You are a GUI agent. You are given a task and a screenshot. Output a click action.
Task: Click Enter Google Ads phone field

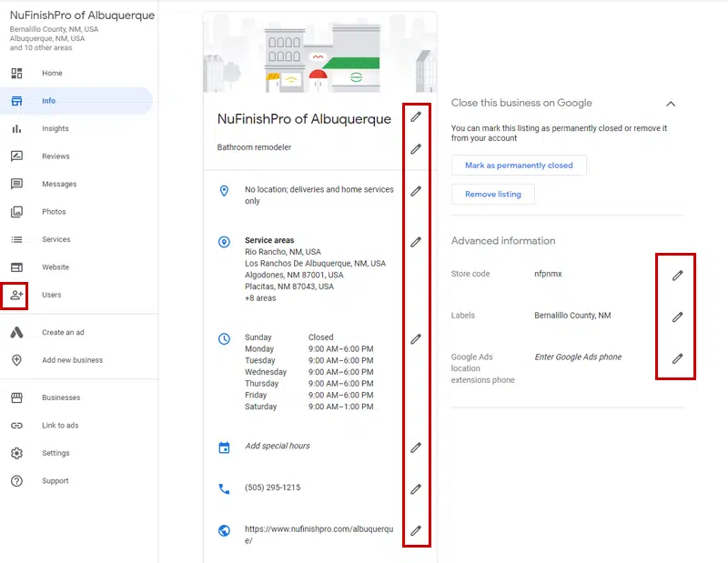coord(578,357)
